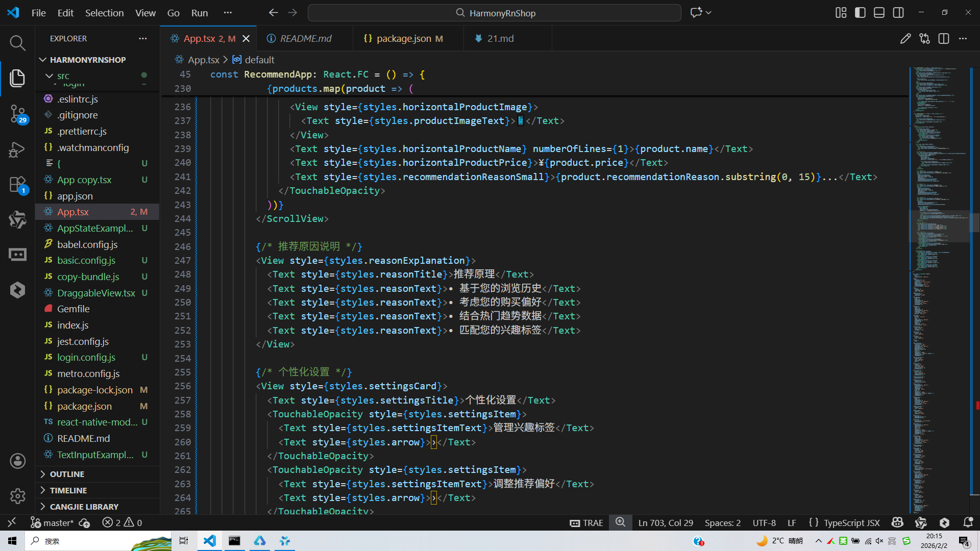This screenshot has height=551, width=980.
Task: Click the split editor right icon
Action: click(x=944, y=39)
